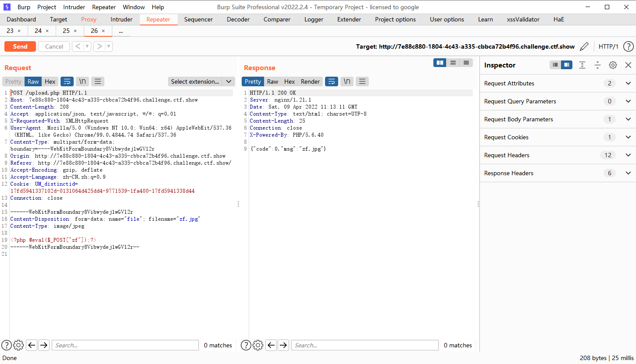
Task: Click divider handle between Request and Response
Action: 238,204
